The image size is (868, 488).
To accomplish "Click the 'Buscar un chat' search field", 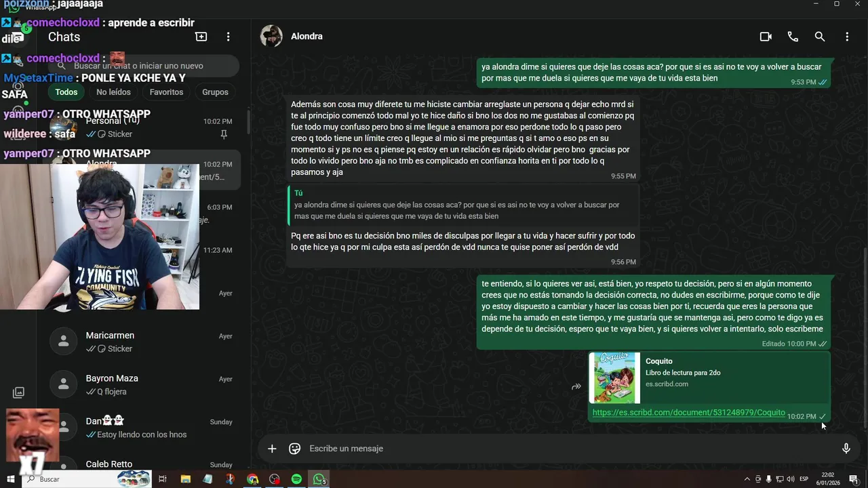I will [144, 66].
